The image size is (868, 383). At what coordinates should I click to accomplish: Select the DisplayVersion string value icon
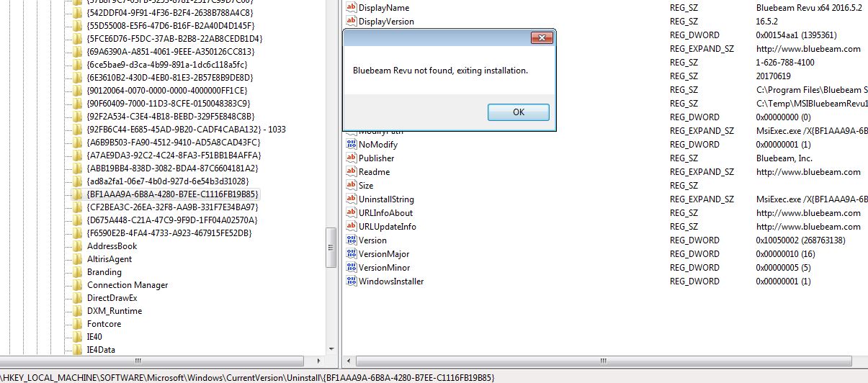click(352, 21)
